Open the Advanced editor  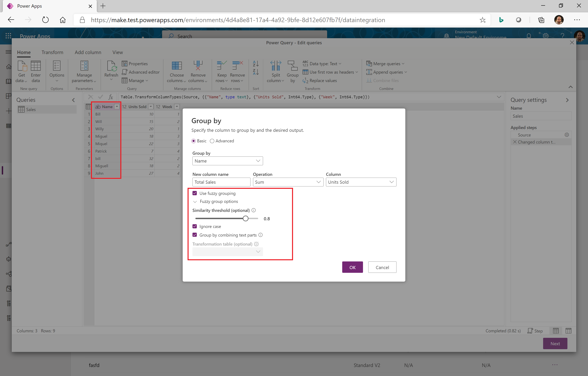141,72
